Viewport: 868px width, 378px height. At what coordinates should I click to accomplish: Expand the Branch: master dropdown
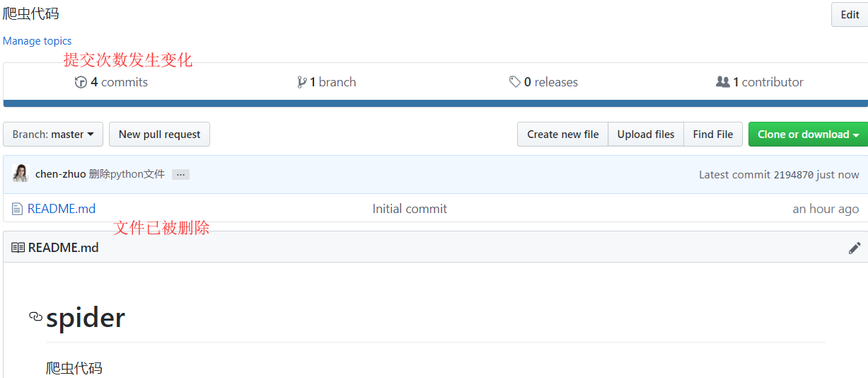(x=53, y=134)
